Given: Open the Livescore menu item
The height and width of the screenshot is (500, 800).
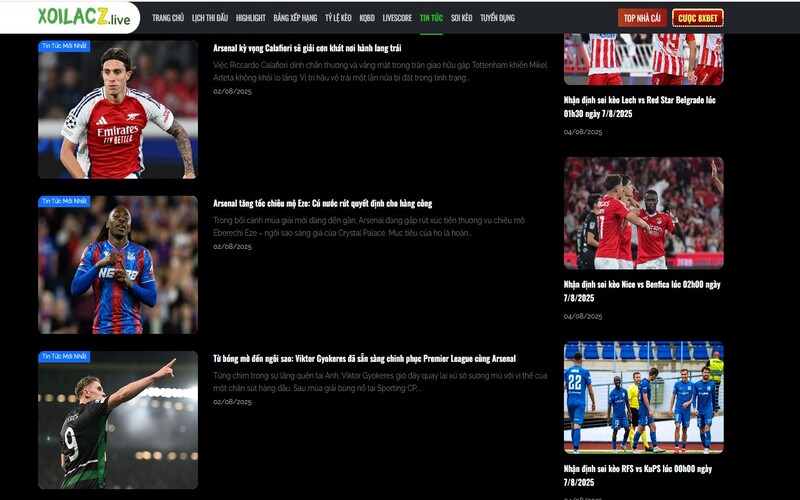Looking at the screenshot, I should click(x=397, y=18).
